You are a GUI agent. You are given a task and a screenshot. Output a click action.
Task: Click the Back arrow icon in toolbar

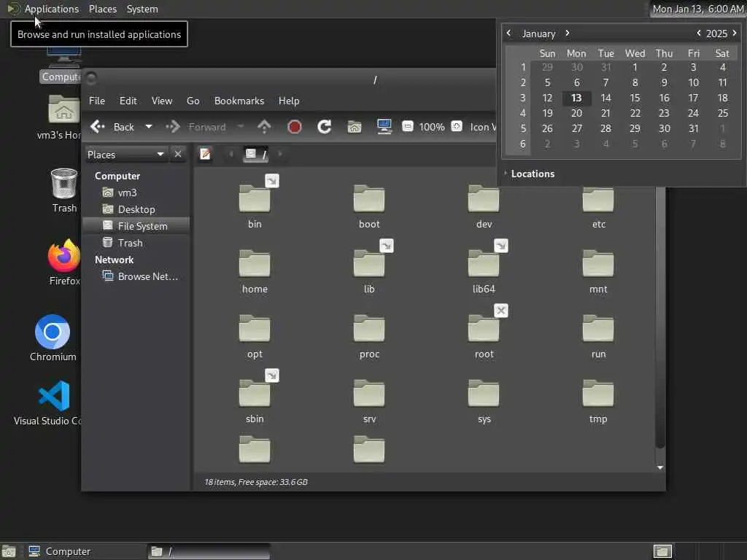[x=98, y=127]
